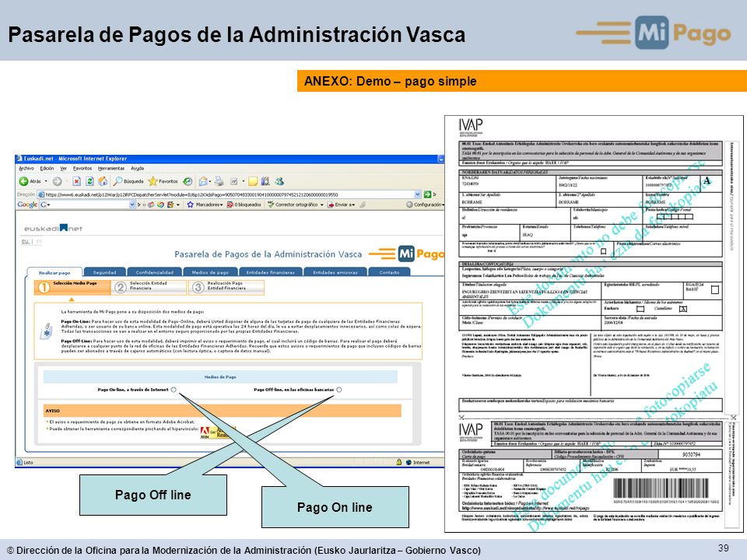Click the Research books icon
Viewport: 747px width, 560px height.
click(265, 181)
